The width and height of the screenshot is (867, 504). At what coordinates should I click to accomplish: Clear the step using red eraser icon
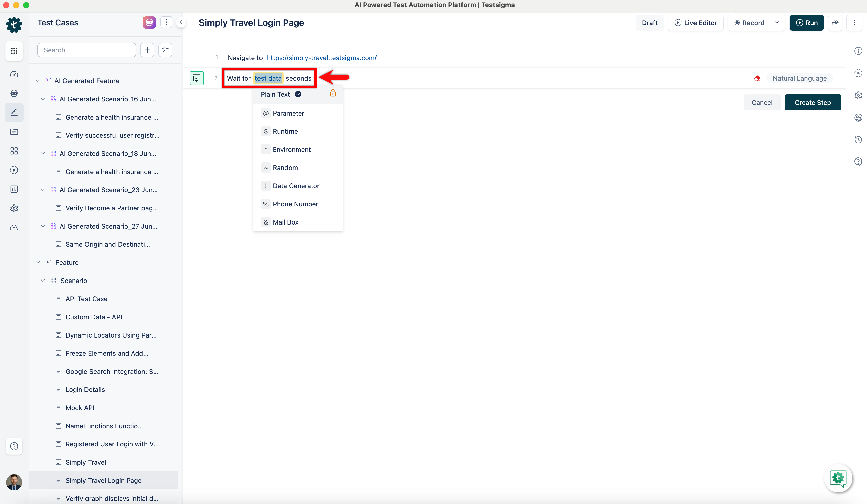point(757,78)
